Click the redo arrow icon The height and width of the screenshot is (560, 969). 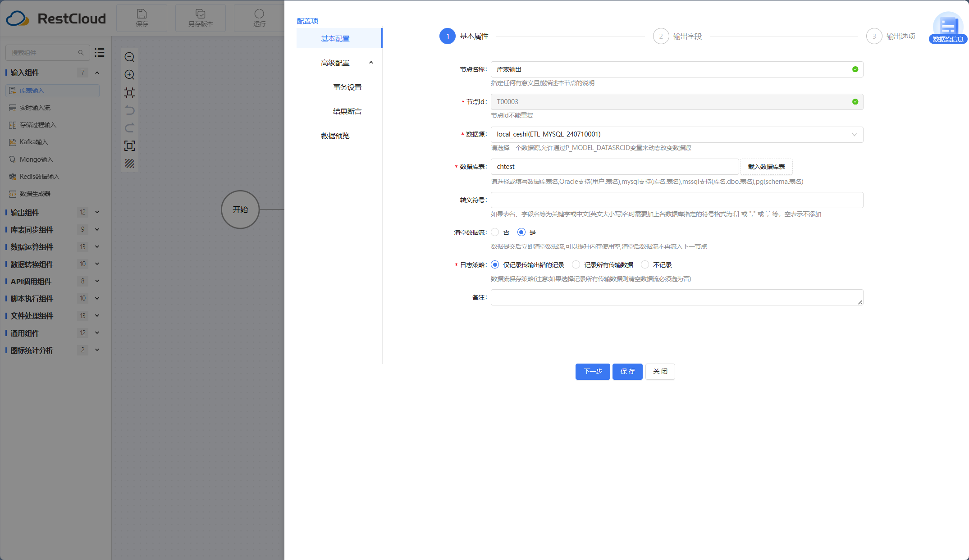pyautogui.click(x=129, y=128)
